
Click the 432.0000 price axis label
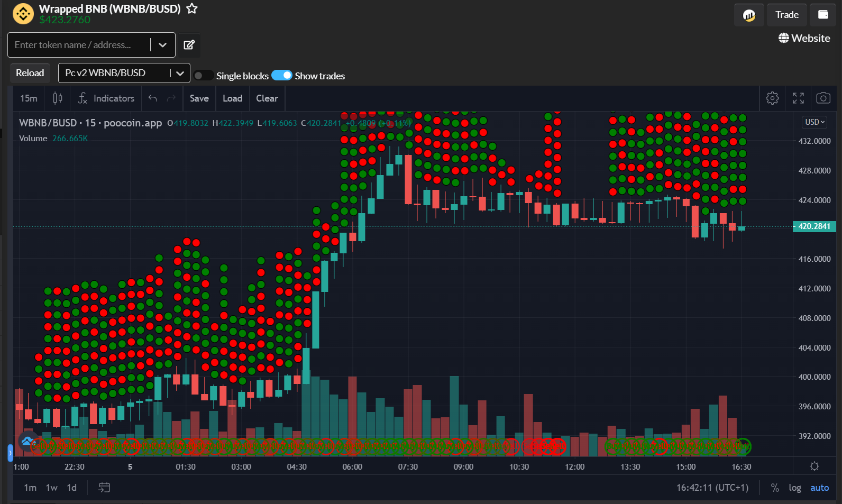(814, 141)
